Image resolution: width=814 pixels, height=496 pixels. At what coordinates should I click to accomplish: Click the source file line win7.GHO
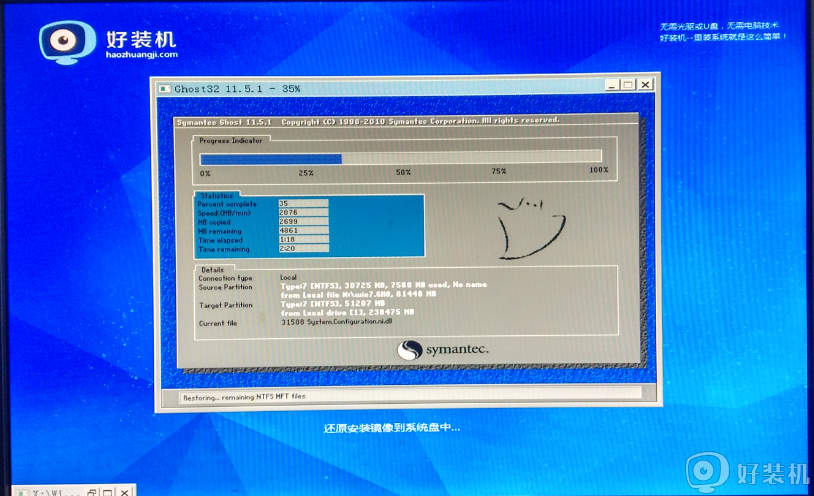(358, 294)
